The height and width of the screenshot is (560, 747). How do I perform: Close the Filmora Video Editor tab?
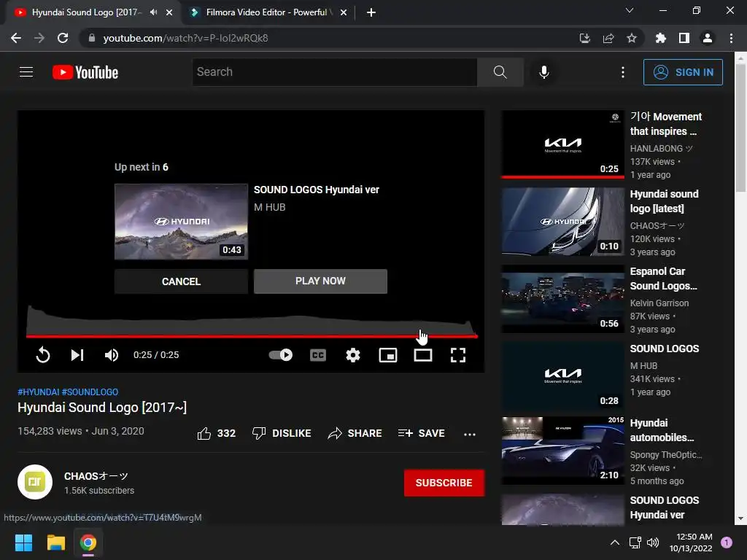(x=344, y=12)
